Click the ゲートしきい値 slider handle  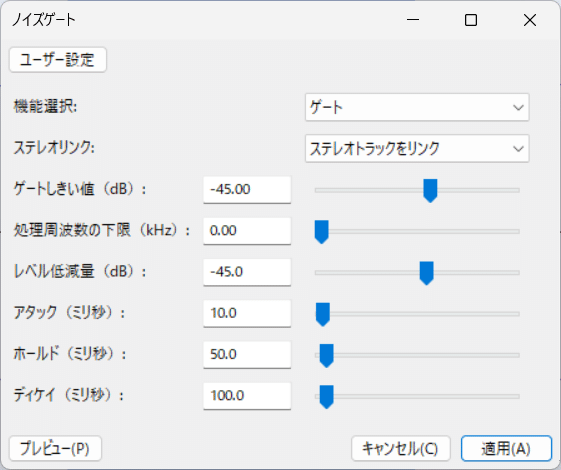430,191
